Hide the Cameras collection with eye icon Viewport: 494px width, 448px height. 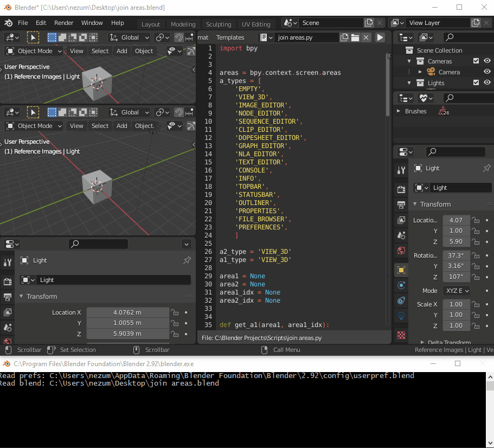[x=487, y=61]
